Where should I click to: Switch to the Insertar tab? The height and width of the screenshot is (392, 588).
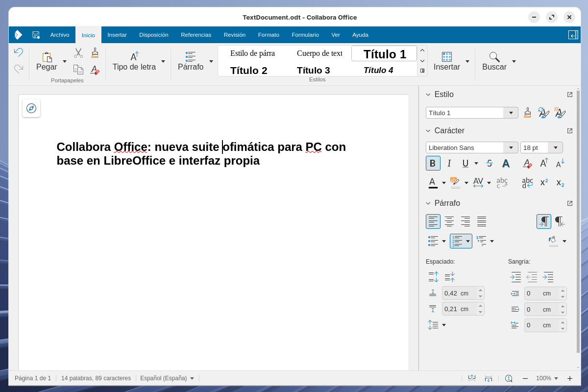(117, 35)
